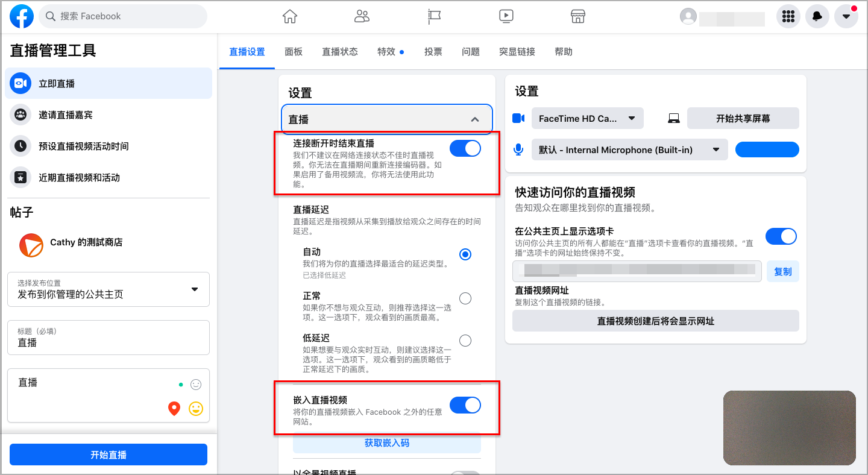The width and height of the screenshot is (868, 475).
Task: Click 开始直播 button
Action: click(108, 455)
